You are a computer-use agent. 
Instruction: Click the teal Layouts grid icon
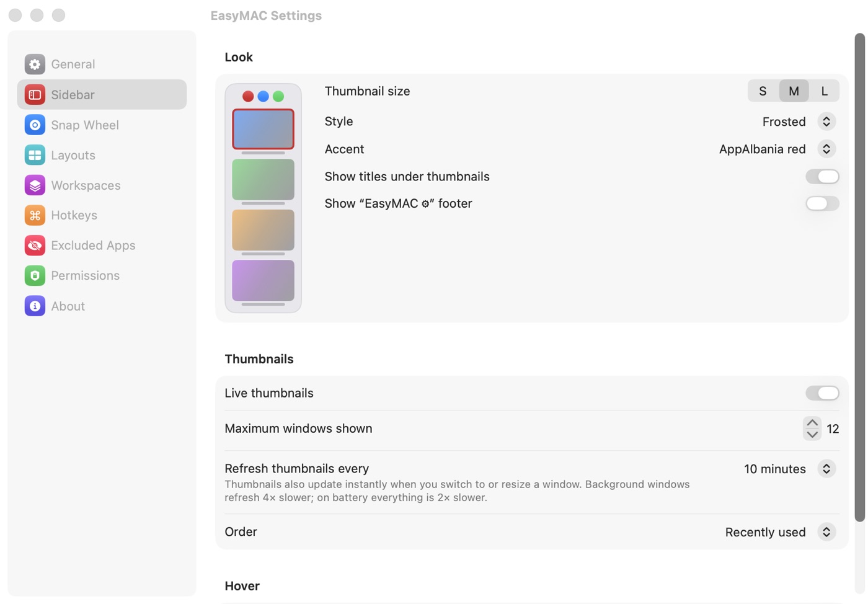point(35,155)
